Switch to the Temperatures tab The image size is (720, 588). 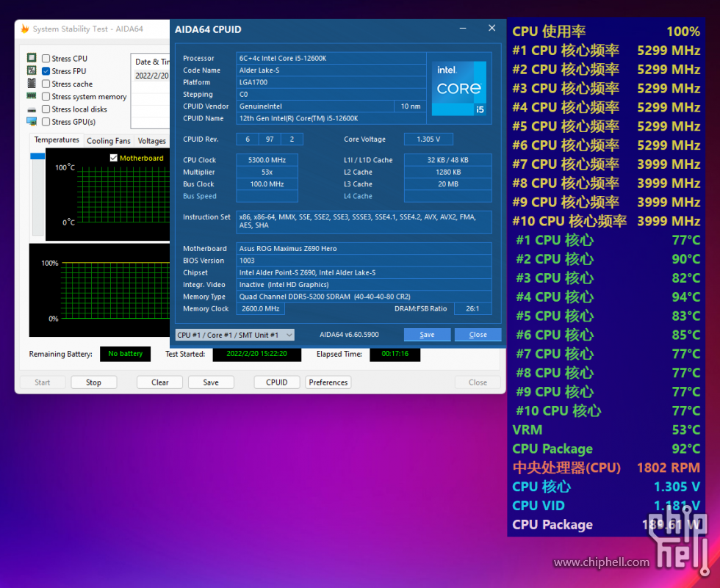click(x=57, y=140)
